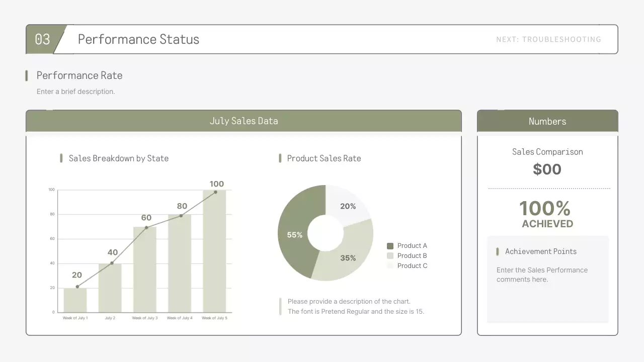
Task: Click the 03 slide number badge
Action: (42, 39)
